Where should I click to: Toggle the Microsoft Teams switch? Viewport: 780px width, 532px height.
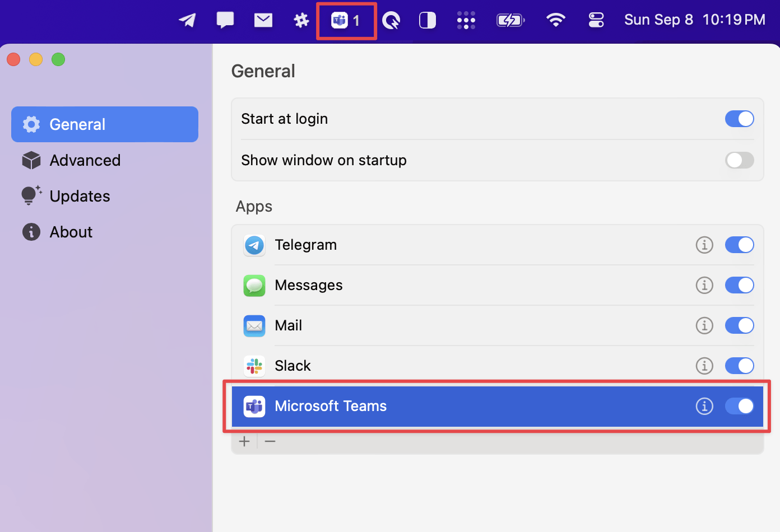740,406
